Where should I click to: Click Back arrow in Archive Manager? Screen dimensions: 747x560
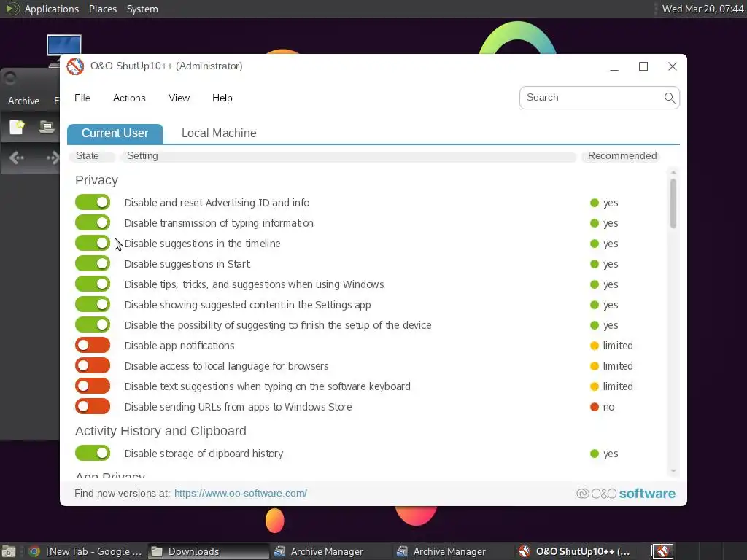[16, 157]
